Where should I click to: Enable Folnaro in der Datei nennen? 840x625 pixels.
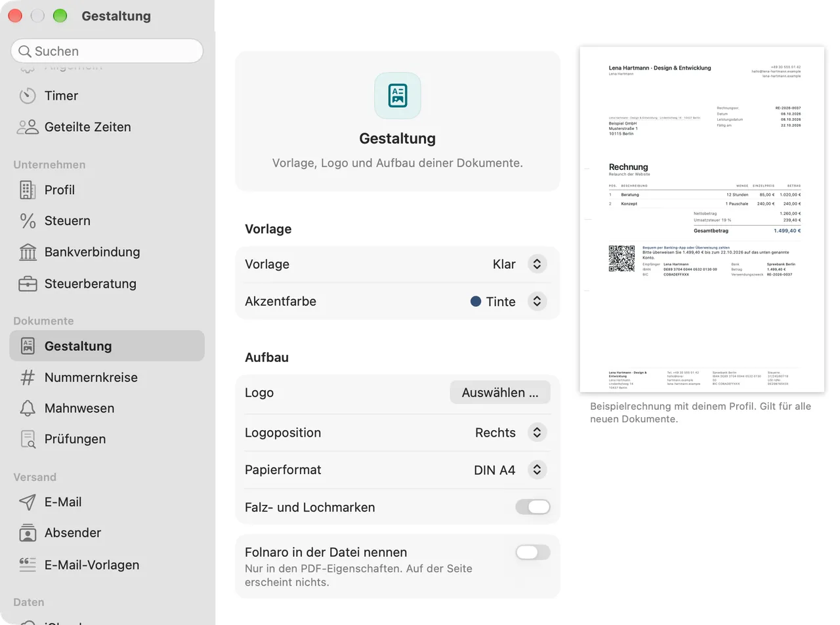tap(533, 553)
